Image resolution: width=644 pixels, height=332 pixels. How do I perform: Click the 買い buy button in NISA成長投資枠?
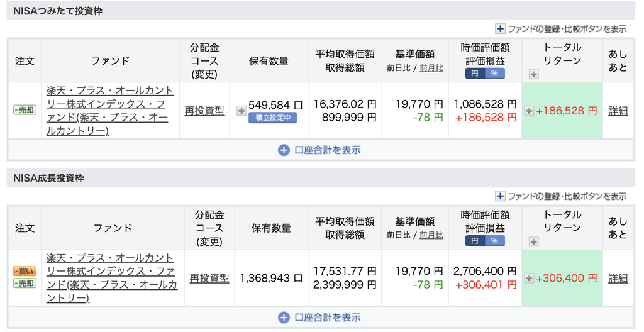[25, 271]
